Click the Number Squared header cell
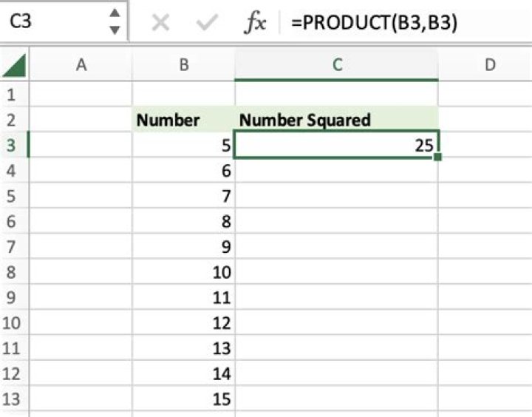 pos(336,120)
